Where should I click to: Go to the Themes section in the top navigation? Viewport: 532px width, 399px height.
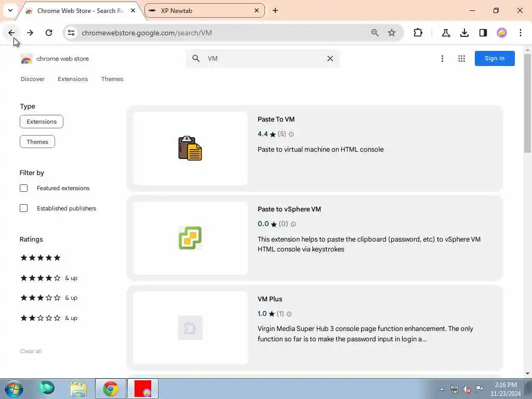112,79
